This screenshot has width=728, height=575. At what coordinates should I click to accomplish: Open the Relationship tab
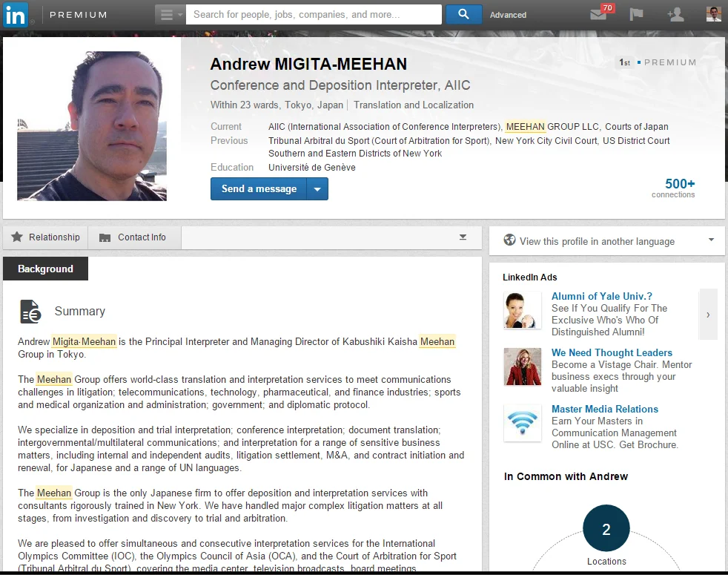[x=45, y=237]
